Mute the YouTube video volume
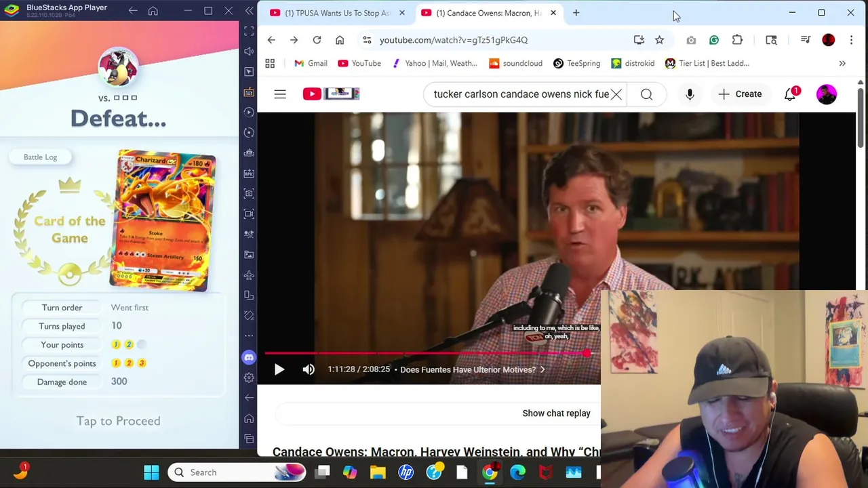Screen dimensions: 868x488 [x=309, y=369]
